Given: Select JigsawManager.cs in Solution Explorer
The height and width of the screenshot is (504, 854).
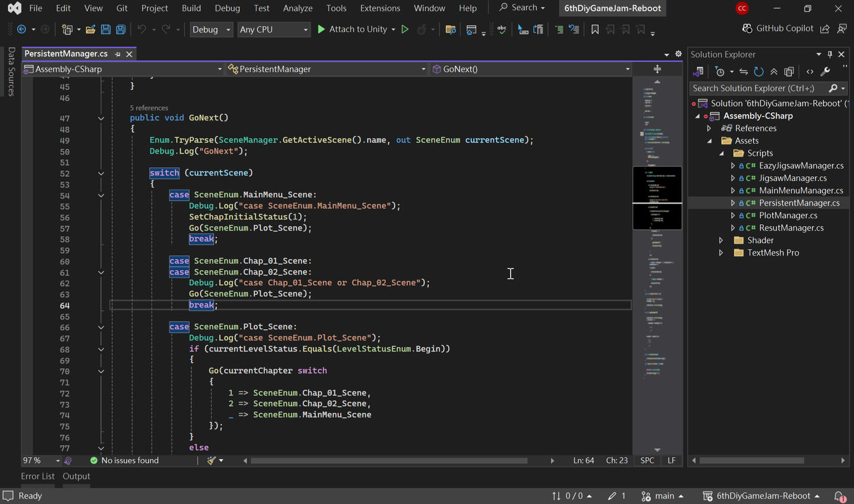Looking at the screenshot, I should coord(792,178).
